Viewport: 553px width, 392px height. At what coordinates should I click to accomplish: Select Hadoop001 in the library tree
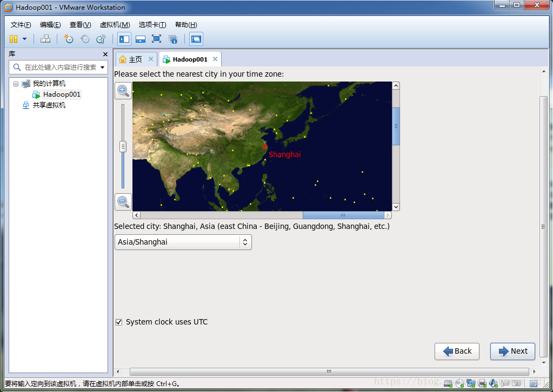coord(62,94)
